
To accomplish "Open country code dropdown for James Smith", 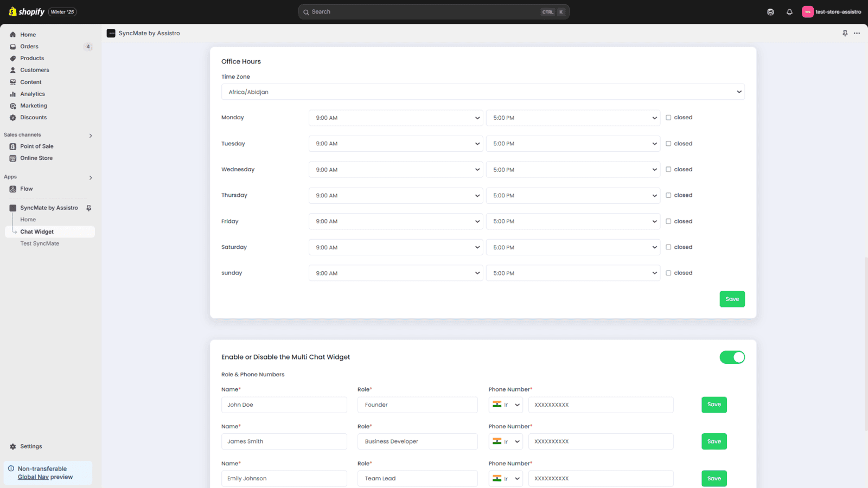I will [506, 441].
